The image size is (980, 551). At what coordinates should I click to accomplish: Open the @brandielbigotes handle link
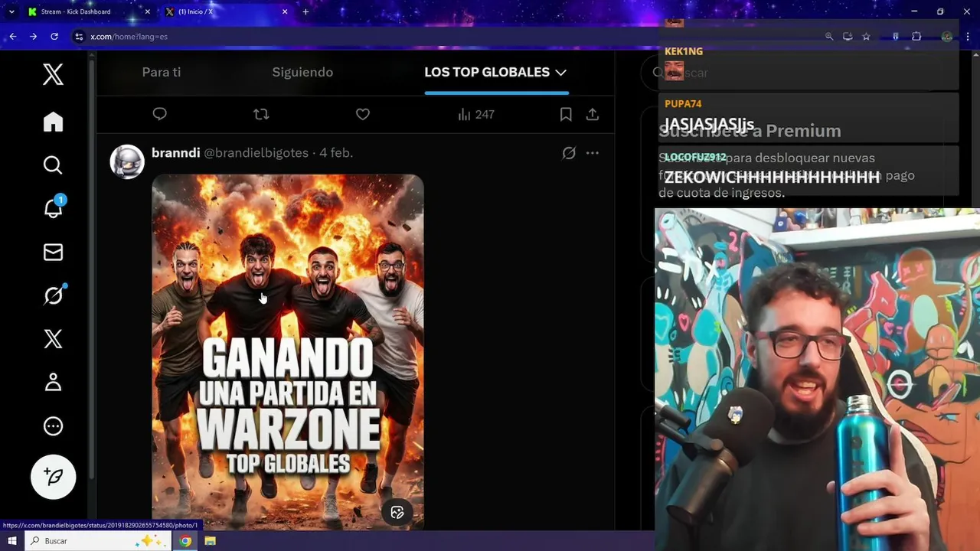(x=256, y=153)
